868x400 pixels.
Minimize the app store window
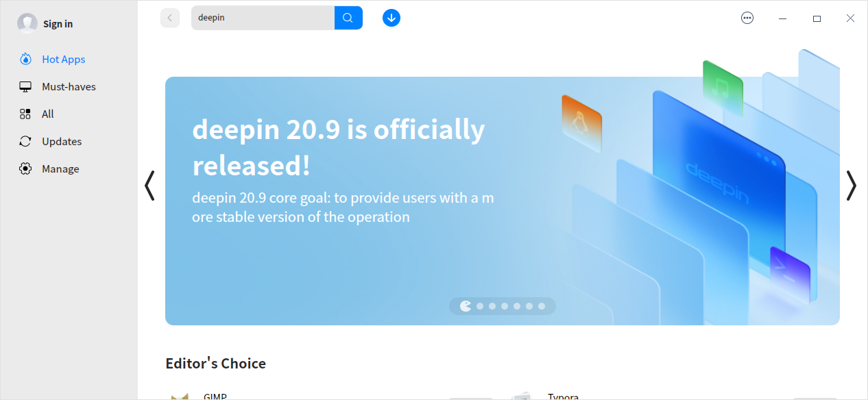(x=782, y=18)
